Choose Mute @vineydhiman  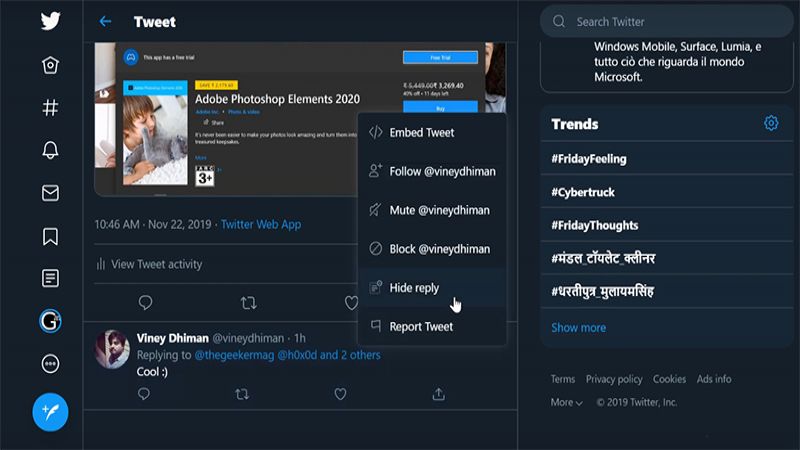coord(432,210)
